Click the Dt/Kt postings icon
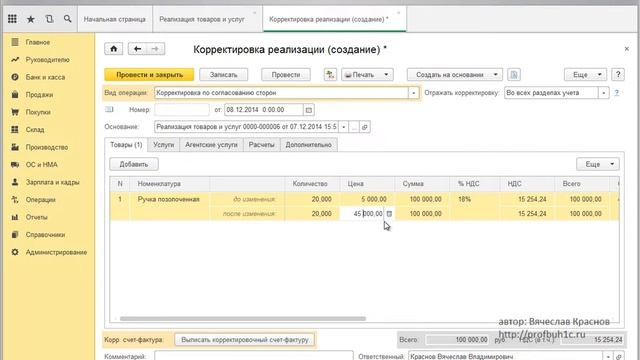Image resolution: width=640 pixels, height=360 pixels. (330, 75)
